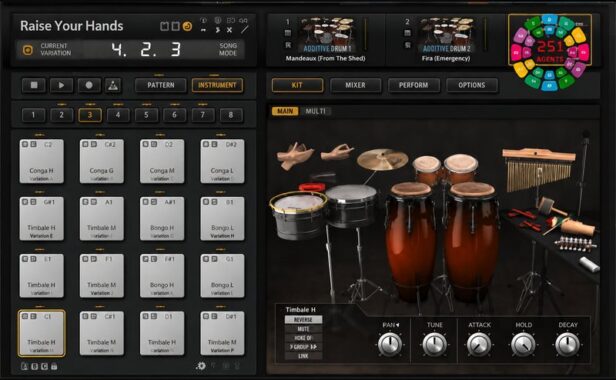Trigger the Timbale M pad F1
This screenshot has width=616, height=380.
tap(102, 275)
